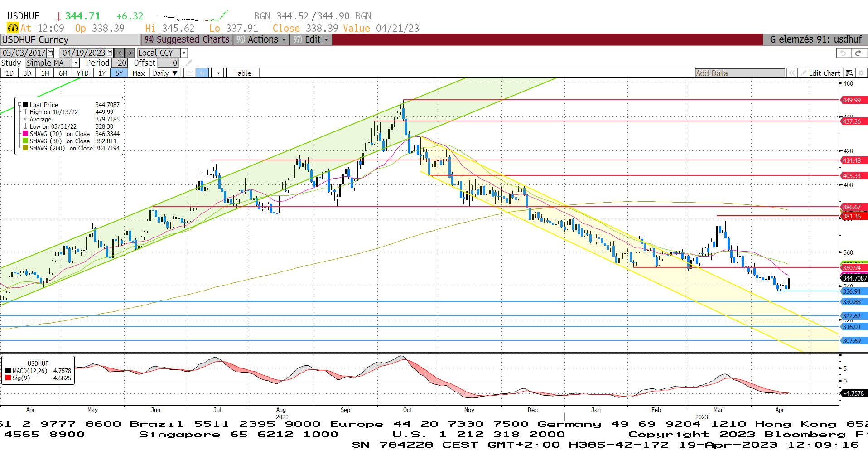Shift date range backward with left arrow
The height and width of the screenshot is (470, 868).
[119, 53]
